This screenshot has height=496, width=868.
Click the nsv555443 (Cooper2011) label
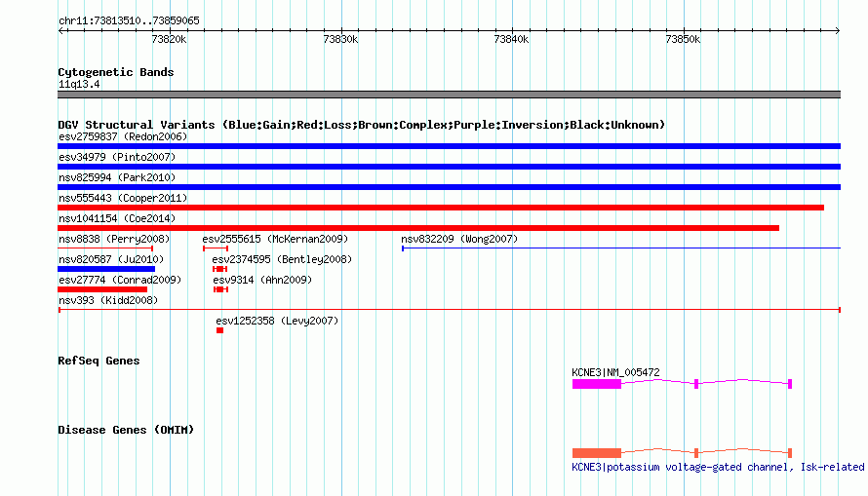click(123, 198)
